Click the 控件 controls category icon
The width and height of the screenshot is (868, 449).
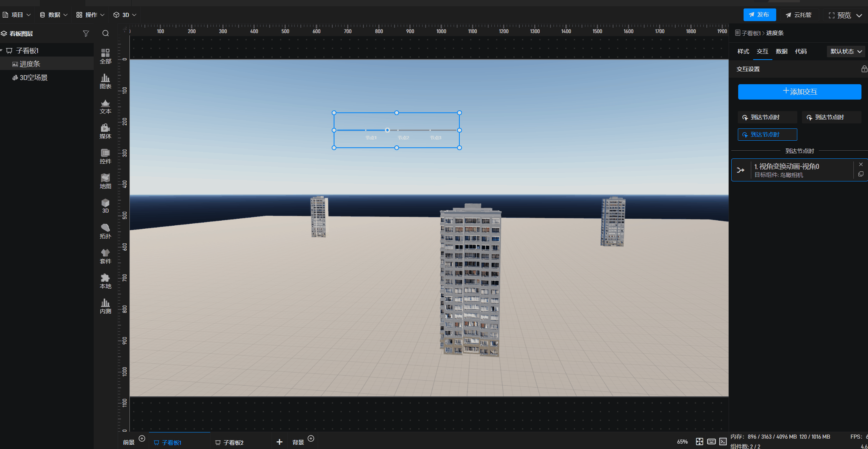click(105, 156)
